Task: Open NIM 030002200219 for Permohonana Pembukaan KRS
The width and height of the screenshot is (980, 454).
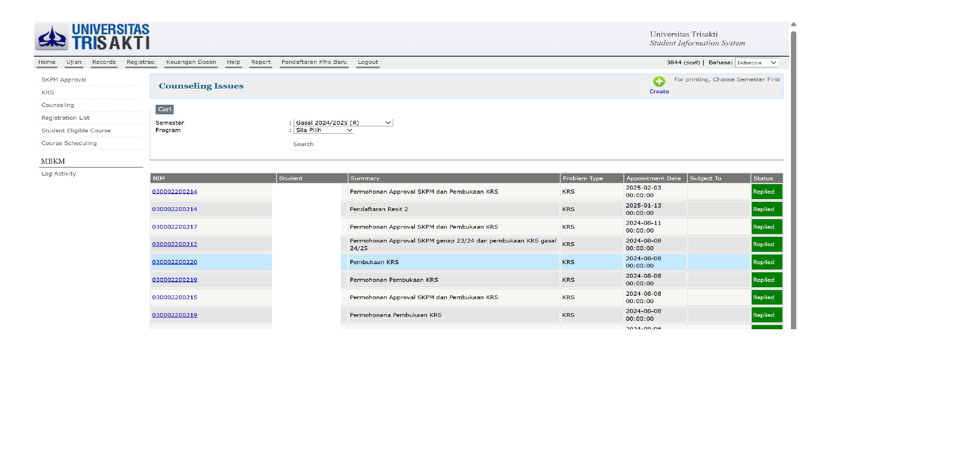Action: tap(175, 315)
